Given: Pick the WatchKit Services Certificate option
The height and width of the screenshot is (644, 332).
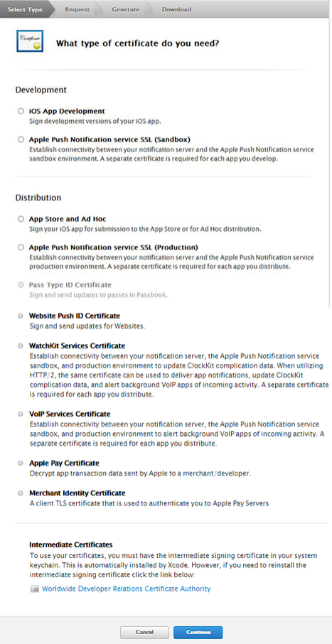Looking at the screenshot, I should coord(21,346).
